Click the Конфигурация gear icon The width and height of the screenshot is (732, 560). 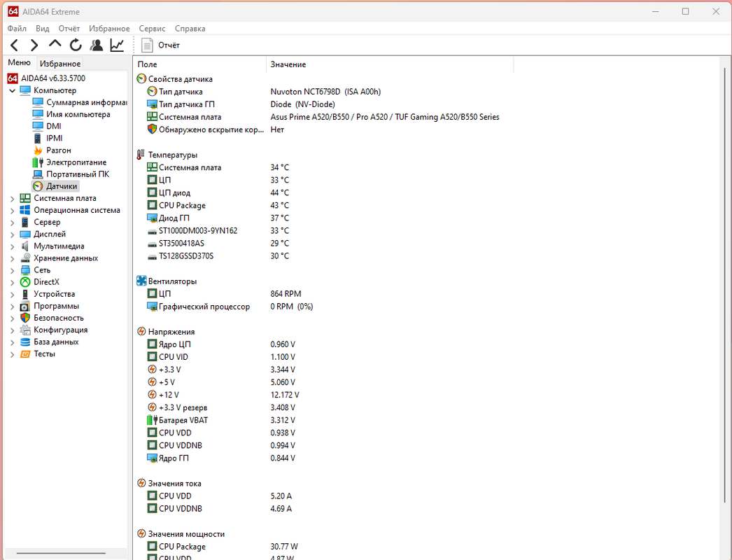tap(25, 330)
